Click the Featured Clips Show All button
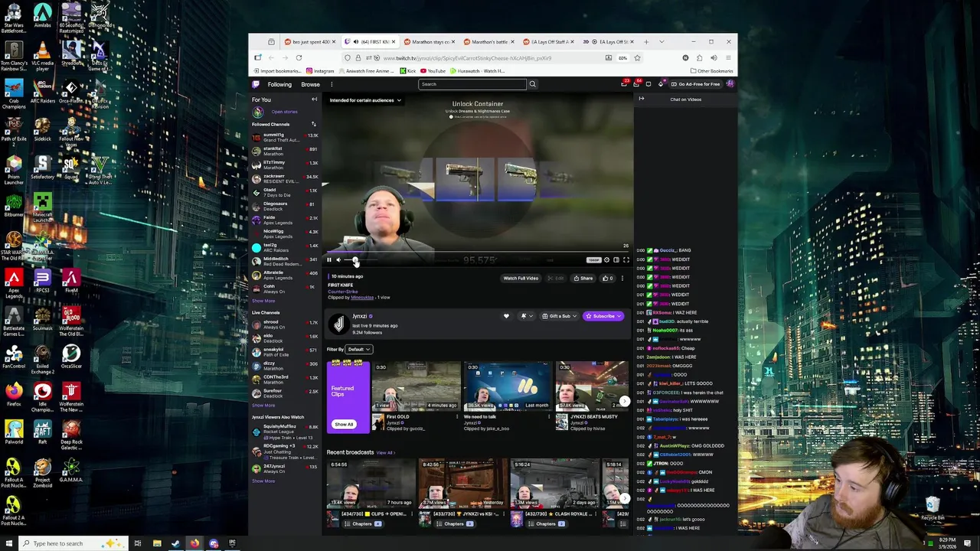Image resolution: width=980 pixels, height=551 pixels. pyautogui.click(x=344, y=425)
